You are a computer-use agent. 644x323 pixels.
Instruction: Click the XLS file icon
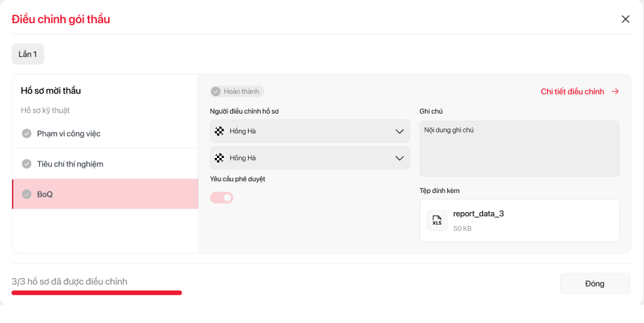[437, 220]
